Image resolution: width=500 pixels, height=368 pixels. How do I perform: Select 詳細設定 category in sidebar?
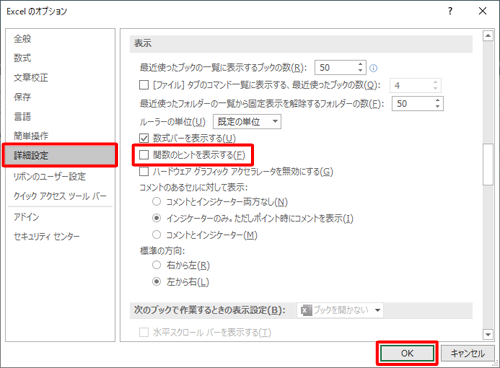pos(60,155)
